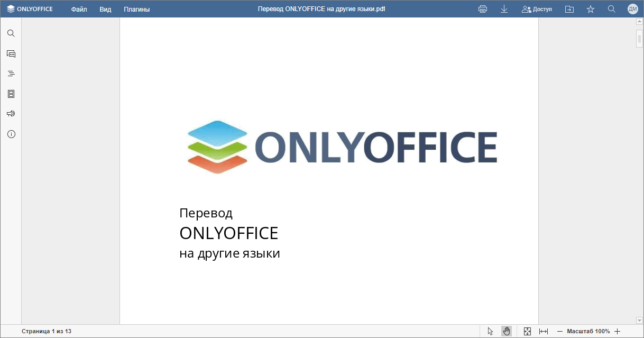
Task: Open the comments panel in sidebar
Action: [11, 53]
